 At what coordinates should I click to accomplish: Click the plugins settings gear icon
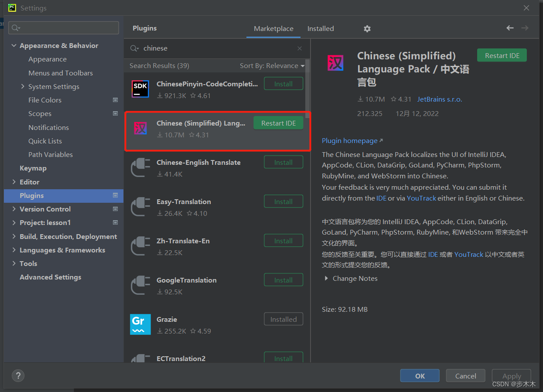pyautogui.click(x=367, y=29)
